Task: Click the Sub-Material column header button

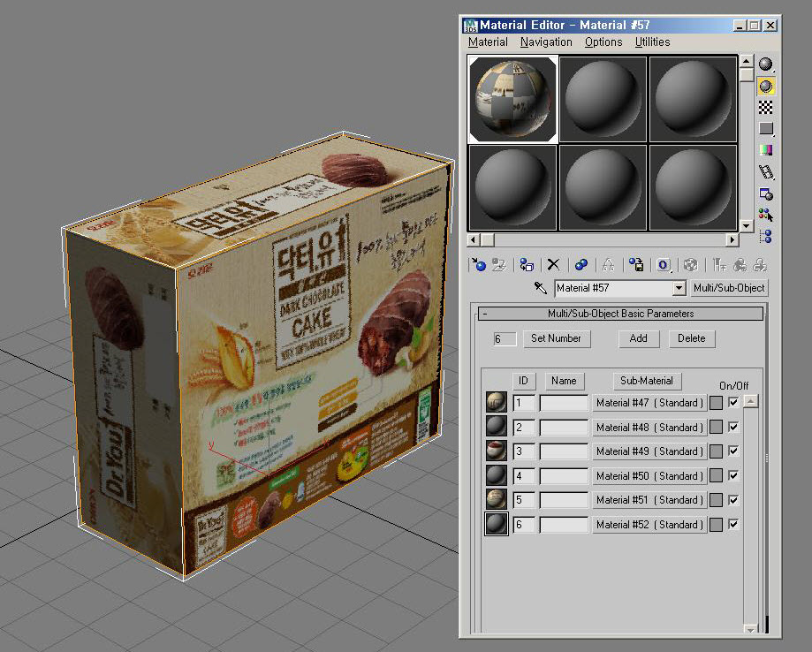Action: pos(647,381)
